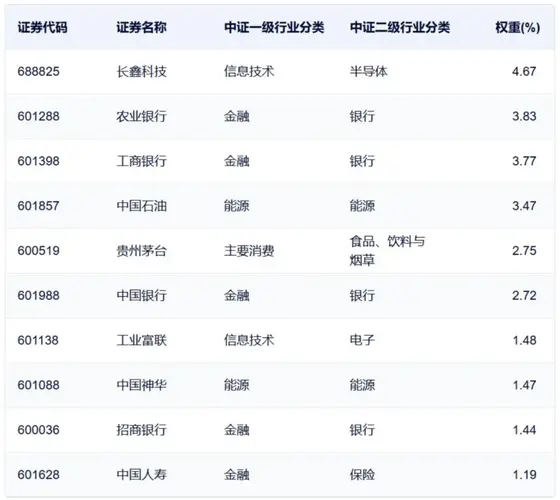Click 银行 in the 招商银行 row
Image resolution: width=560 pixels, height=500 pixels.
362,430
